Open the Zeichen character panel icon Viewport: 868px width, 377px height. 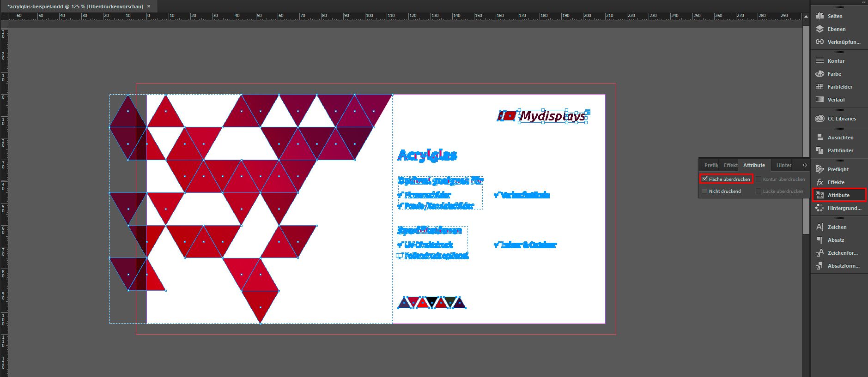[819, 227]
